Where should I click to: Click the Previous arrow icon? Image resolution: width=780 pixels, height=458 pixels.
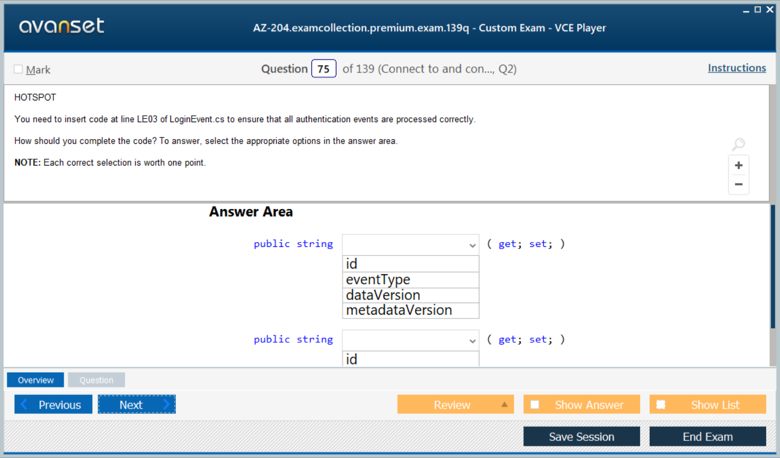click(25, 405)
